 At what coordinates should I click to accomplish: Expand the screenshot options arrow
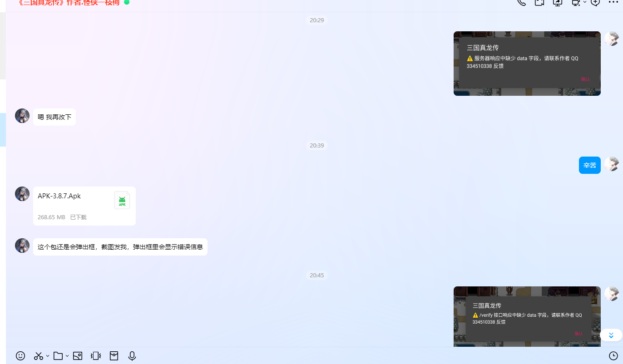click(48, 356)
